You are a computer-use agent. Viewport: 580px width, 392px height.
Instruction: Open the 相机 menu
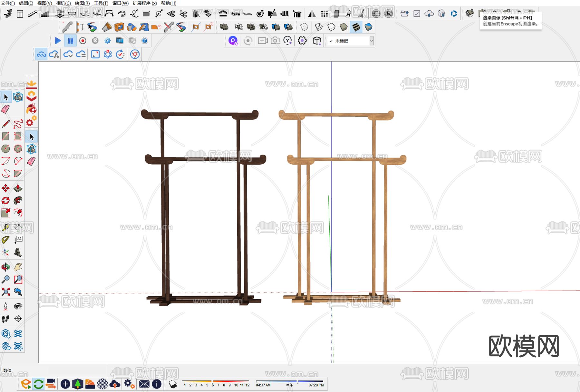(x=63, y=3)
